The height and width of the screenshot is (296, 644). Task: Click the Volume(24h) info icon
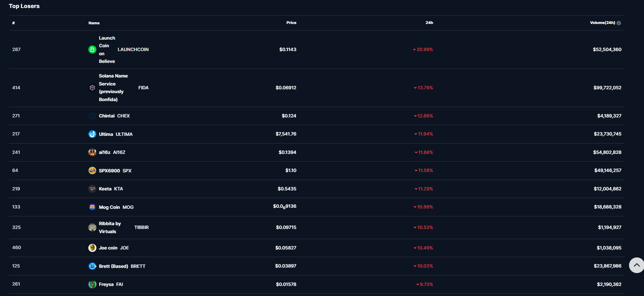click(x=619, y=23)
